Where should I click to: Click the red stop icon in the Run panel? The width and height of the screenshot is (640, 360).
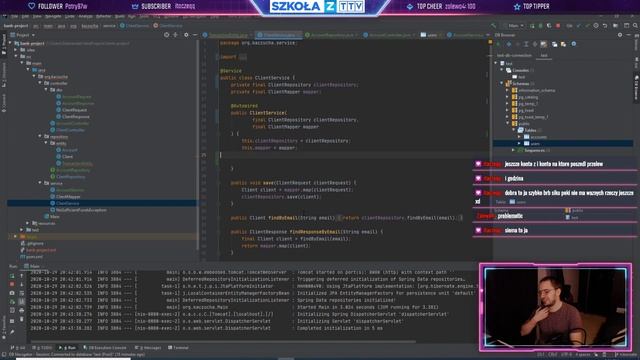coord(12,284)
